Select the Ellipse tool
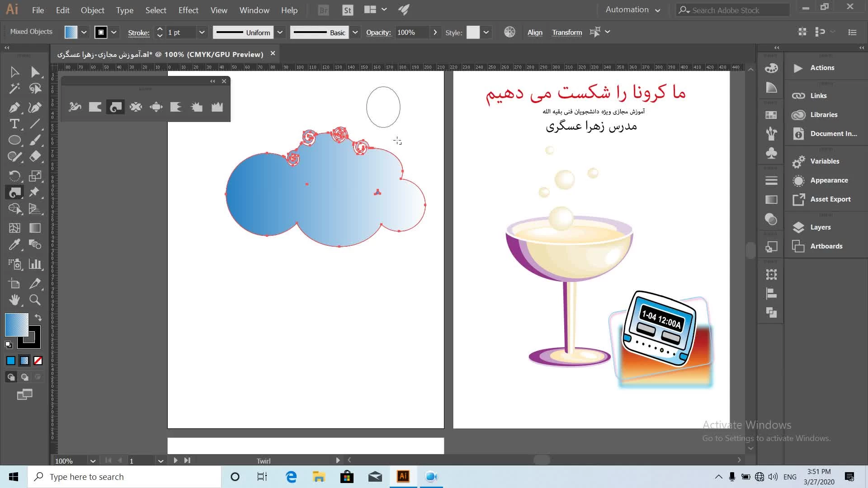The height and width of the screenshot is (488, 868). click(x=14, y=140)
